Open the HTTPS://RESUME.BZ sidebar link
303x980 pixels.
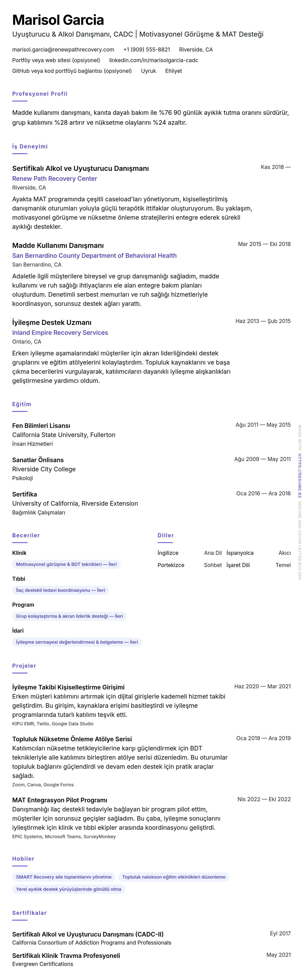tap(300, 476)
